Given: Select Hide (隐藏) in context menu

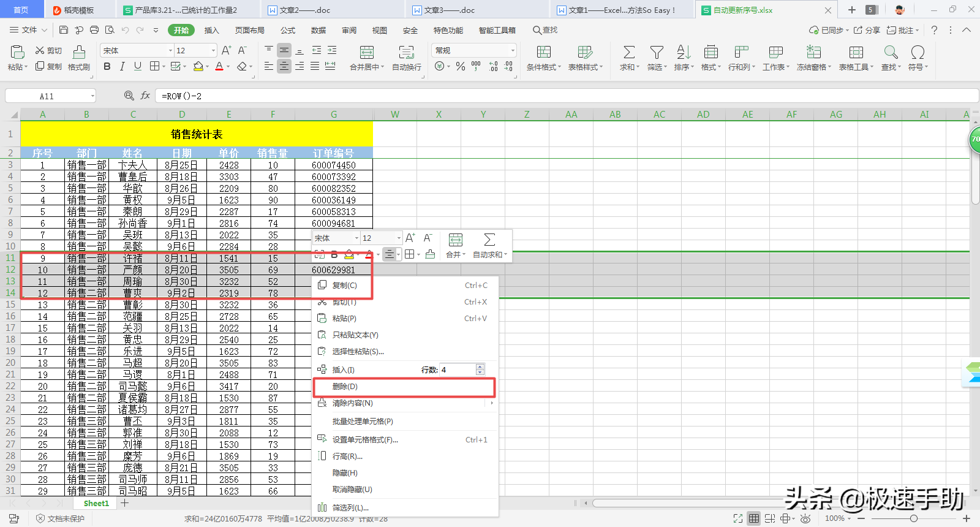Looking at the screenshot, I should tap(404, 473).
